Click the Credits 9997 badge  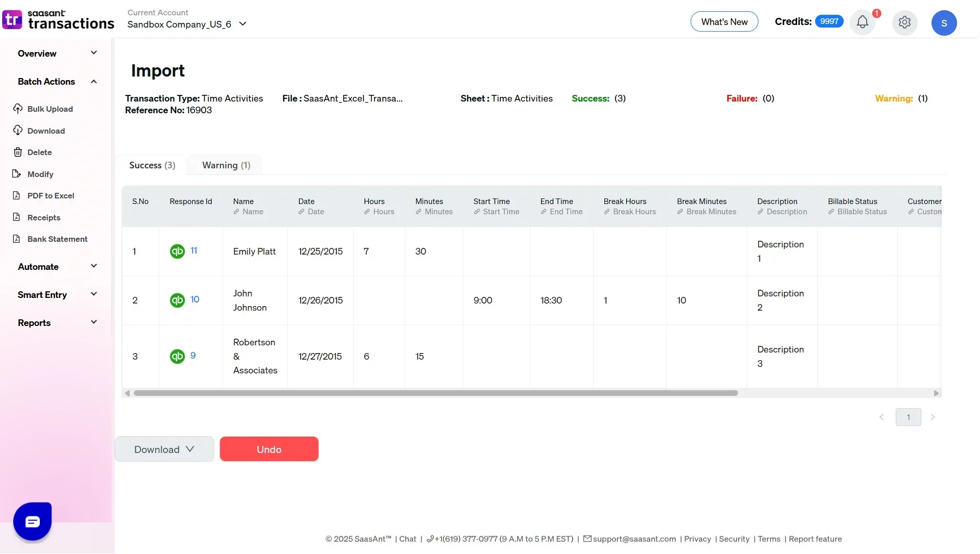(829, 21)
